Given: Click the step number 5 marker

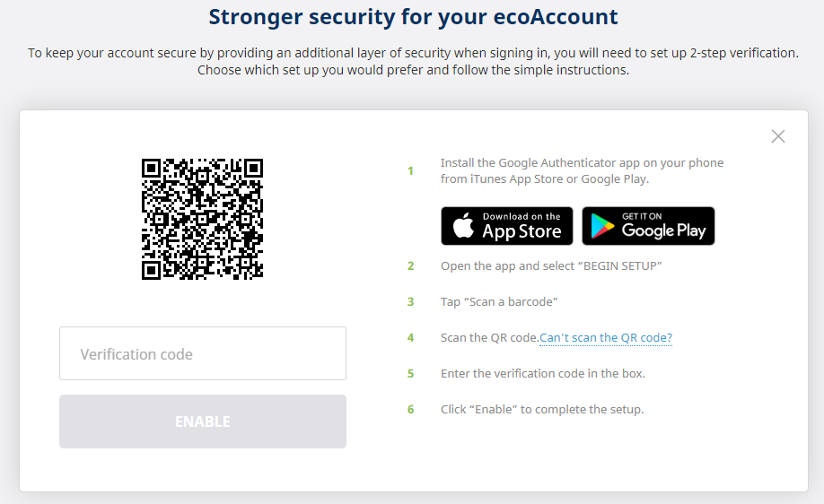Looking at the screenshot, I should pos(411,374).
